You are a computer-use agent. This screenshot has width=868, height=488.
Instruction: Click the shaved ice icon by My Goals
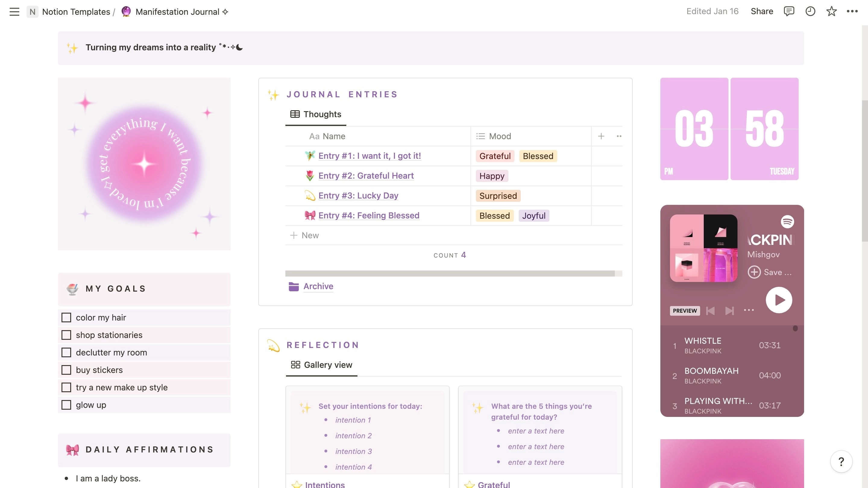[x=72, y=289]
